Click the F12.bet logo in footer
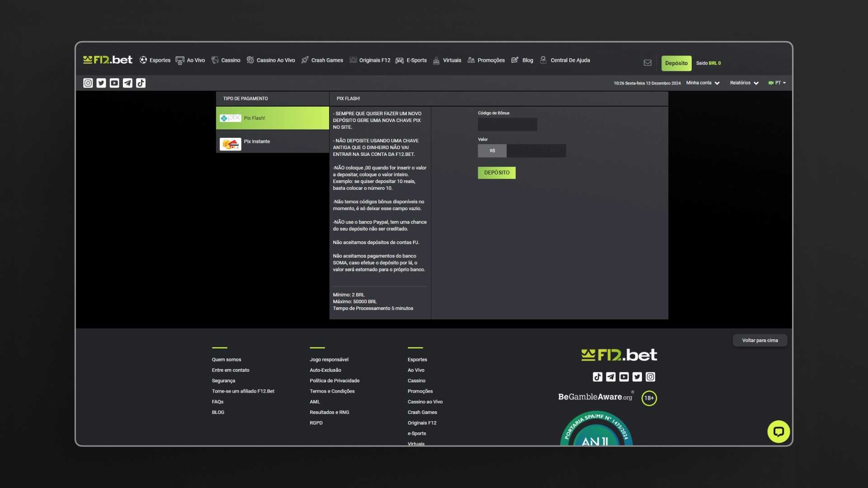The height and width of the screenshot is (488, 868). tap(619, 355)
